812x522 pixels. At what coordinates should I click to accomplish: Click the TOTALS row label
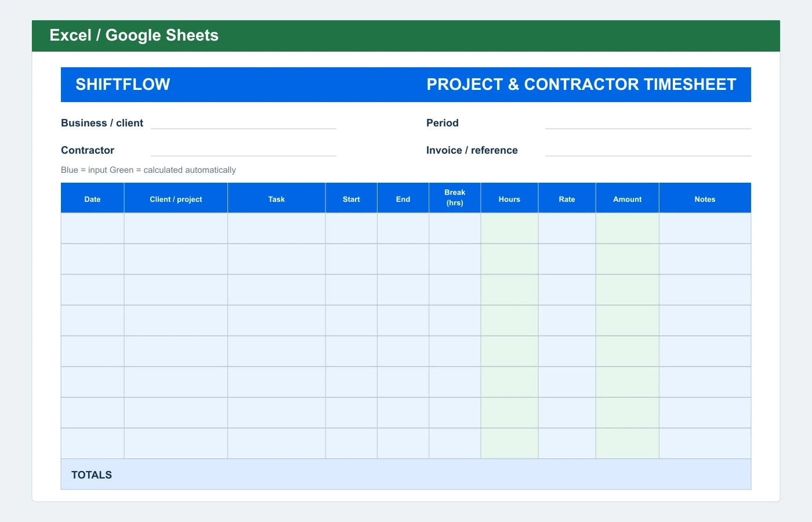pos(92,475)
